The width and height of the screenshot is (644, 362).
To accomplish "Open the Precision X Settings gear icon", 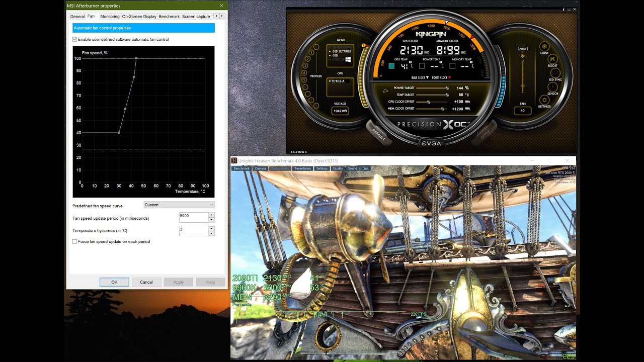I will tap(544, 100).
